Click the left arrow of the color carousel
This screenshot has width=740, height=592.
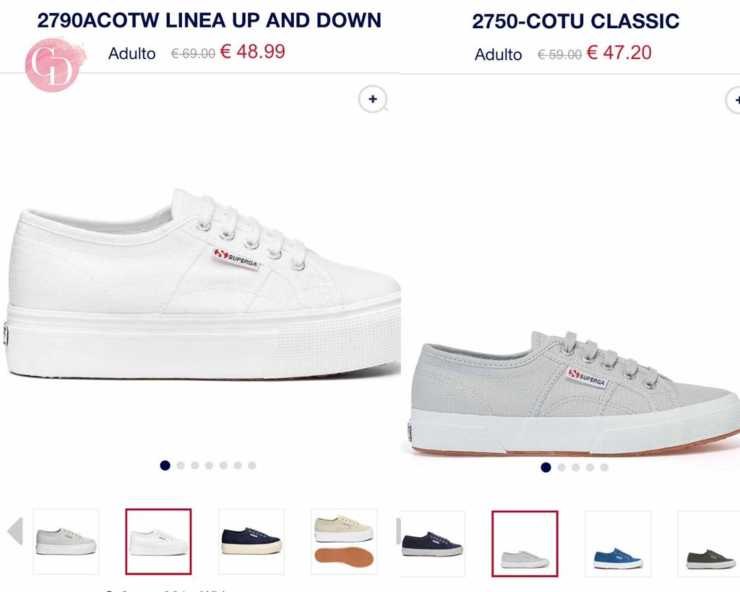[x=15, y=531]
